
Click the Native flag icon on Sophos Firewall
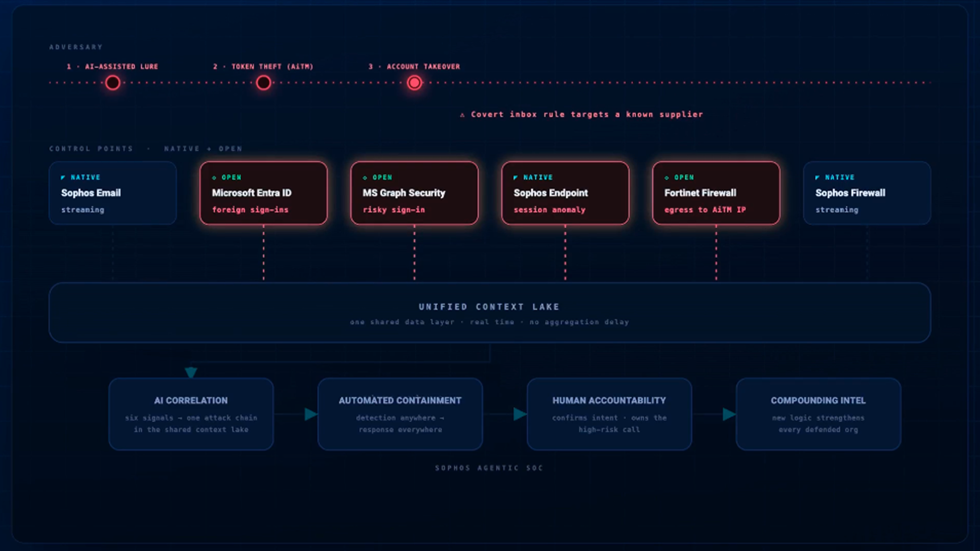817,178
